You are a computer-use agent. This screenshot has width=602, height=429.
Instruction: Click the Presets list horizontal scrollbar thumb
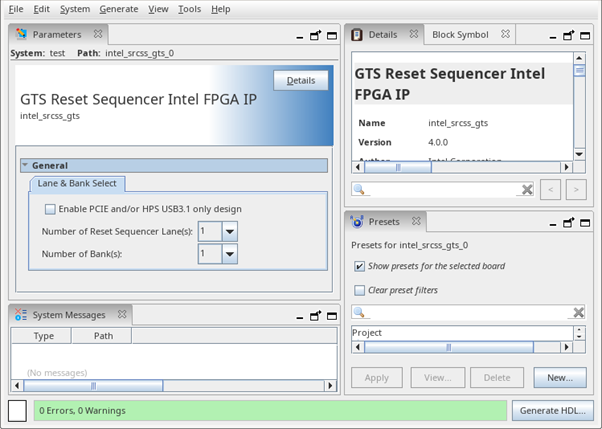[x=448, y=347]
